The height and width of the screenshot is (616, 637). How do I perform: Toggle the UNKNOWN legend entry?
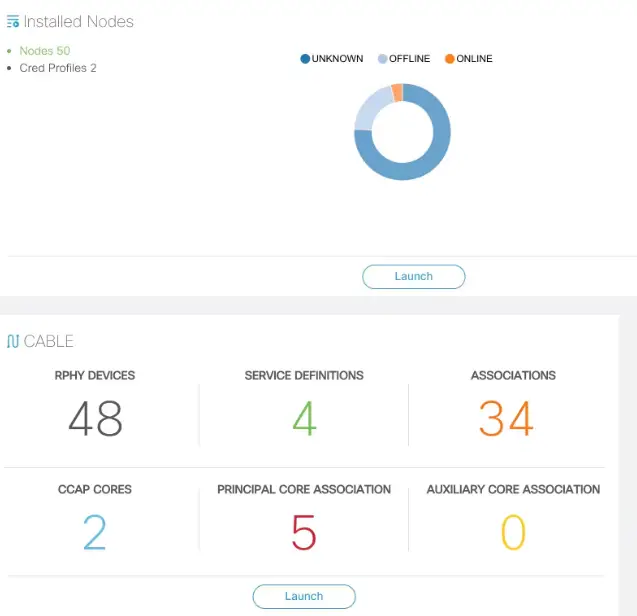pyautogui.click(x=332, y=59)
